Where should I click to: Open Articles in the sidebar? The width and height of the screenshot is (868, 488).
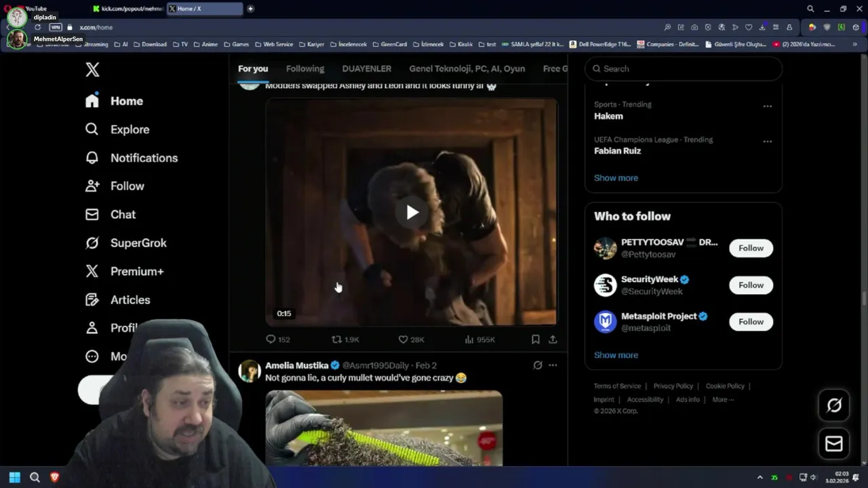[117, 300]
